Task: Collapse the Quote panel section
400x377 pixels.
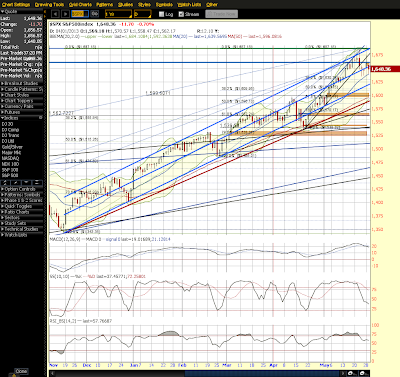Action: tap(11, 11)
